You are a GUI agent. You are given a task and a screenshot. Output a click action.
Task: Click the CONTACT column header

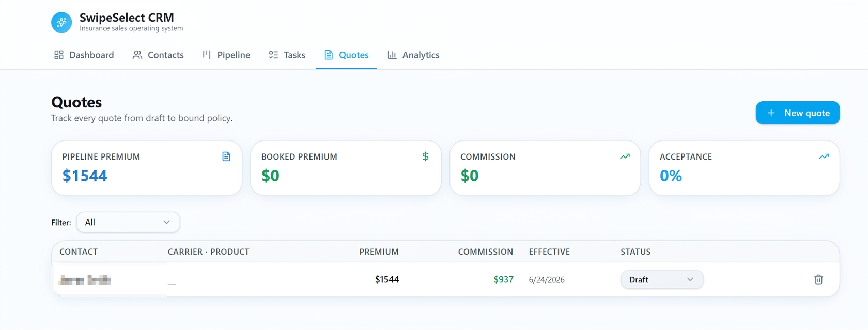tap(79, 252)
